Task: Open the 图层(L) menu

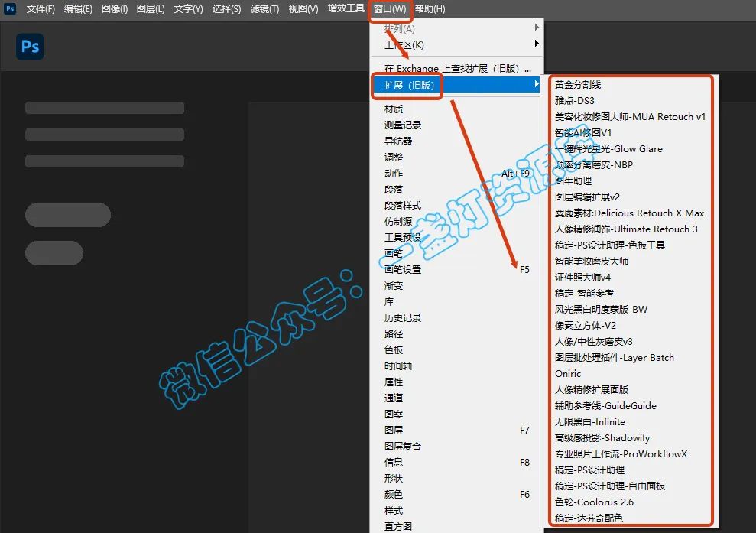Action: point(151,9)
